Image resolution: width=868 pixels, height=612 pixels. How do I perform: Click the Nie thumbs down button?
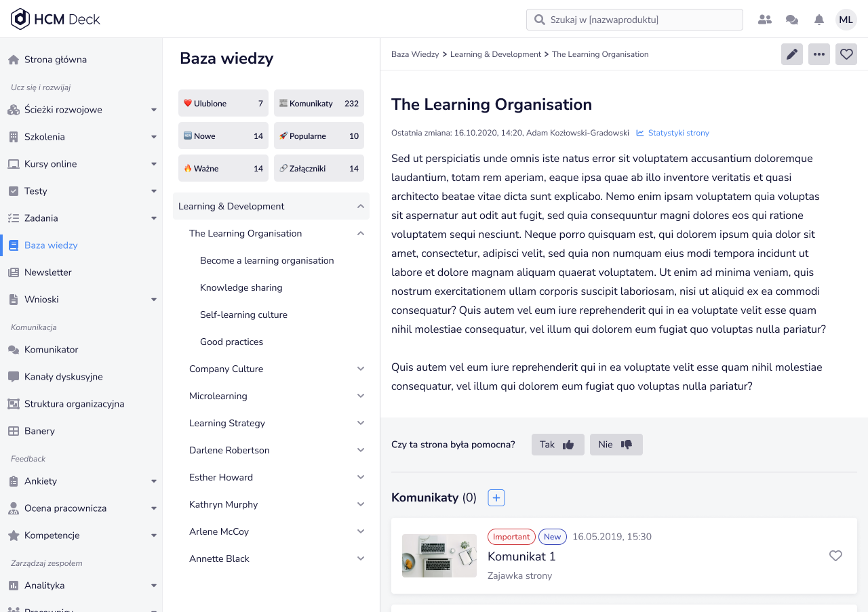[616, 445]
